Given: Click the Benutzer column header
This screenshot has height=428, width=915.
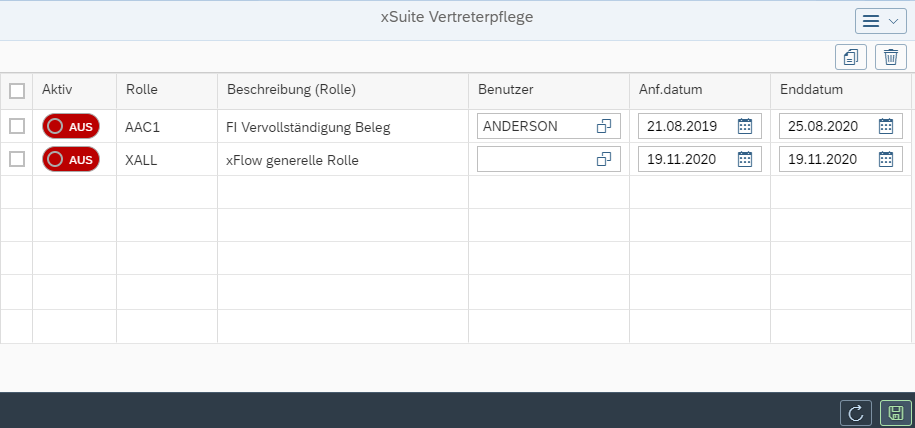Looking at the screenshot, I should click(x=505, y=90).
